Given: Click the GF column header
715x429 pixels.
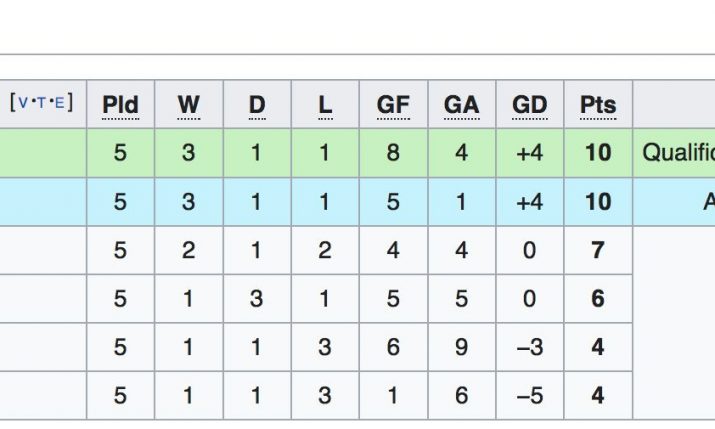Looking at the screenshot, I should coord(393,105).
